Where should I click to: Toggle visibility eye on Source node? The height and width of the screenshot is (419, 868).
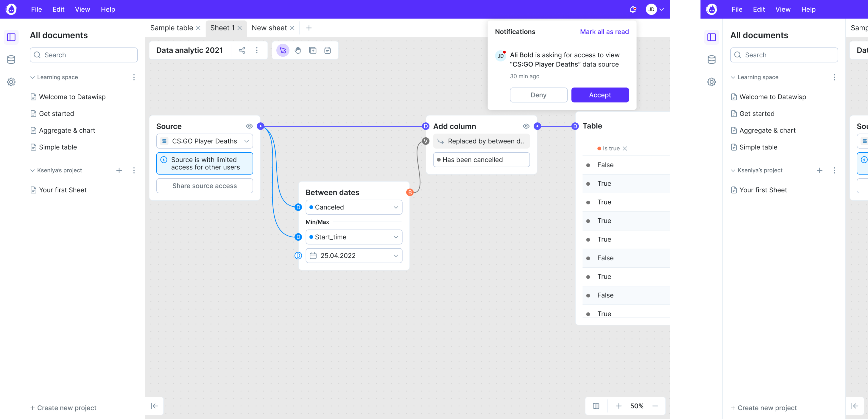pyautogui.click(x=249, y=126)
